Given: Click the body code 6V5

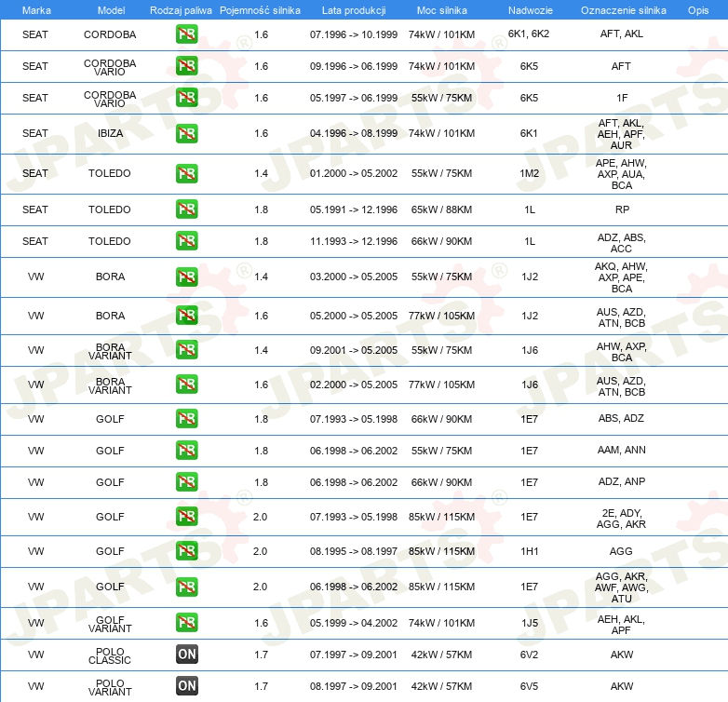Looking at the screenshot, I should [x=530, y=686].
